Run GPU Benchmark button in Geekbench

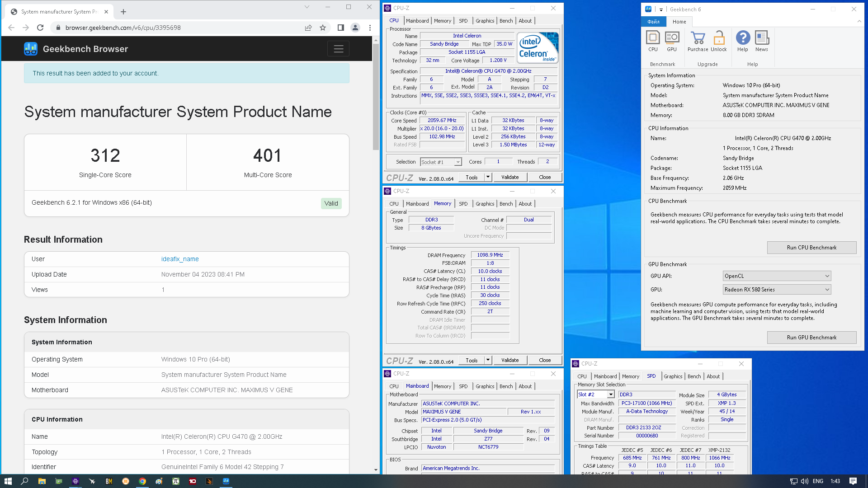tap(811, 338)
